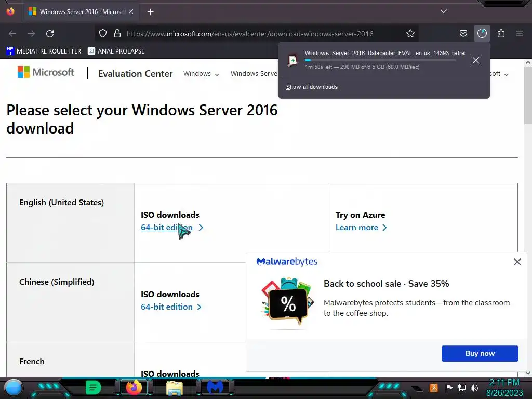Image resolution: width=532 pixels, height=399 pixels.
Task: Click the page vertical scrollbar thumb
Action: 528,96
